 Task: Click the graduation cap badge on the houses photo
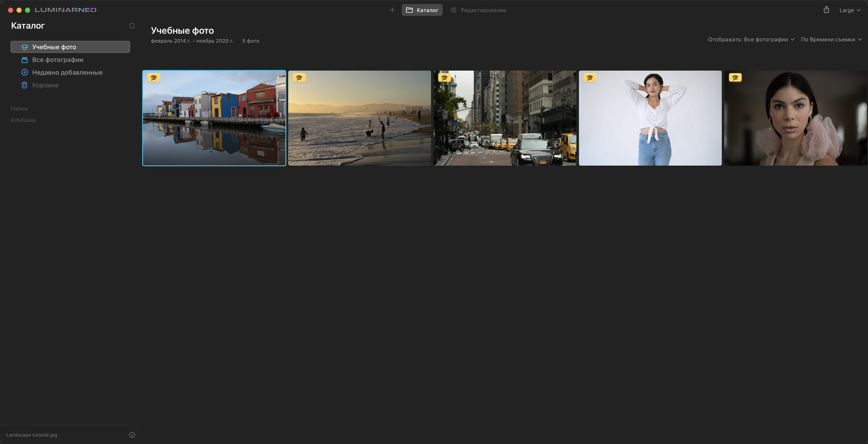pos(154,77)
